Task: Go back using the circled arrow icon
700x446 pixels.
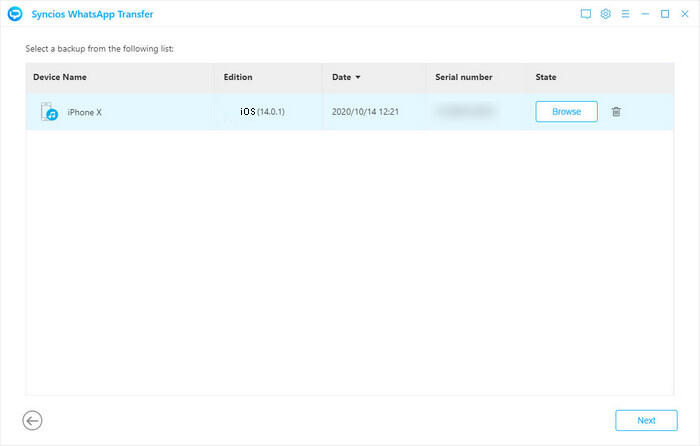Action: click(x=32, y=421)
